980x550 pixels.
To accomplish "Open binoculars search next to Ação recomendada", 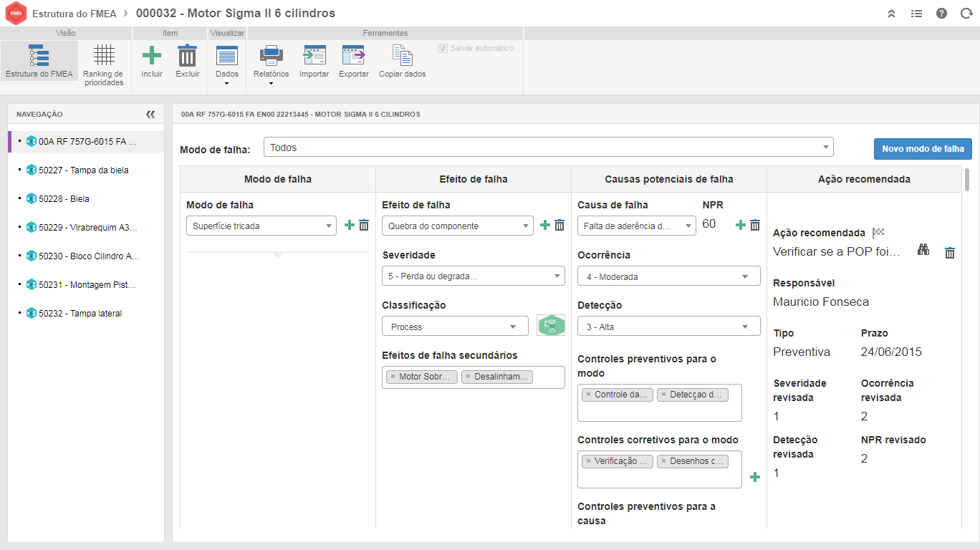I will click(924, 250).
